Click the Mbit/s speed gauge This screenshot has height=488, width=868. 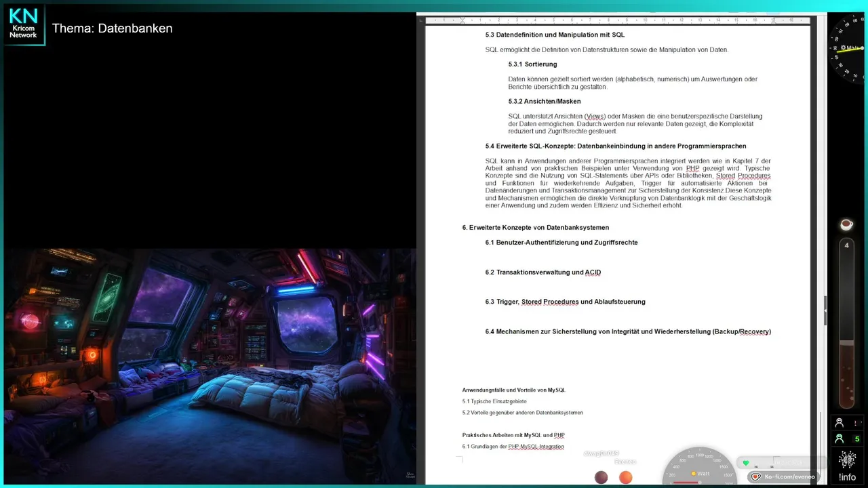(848, 47)
